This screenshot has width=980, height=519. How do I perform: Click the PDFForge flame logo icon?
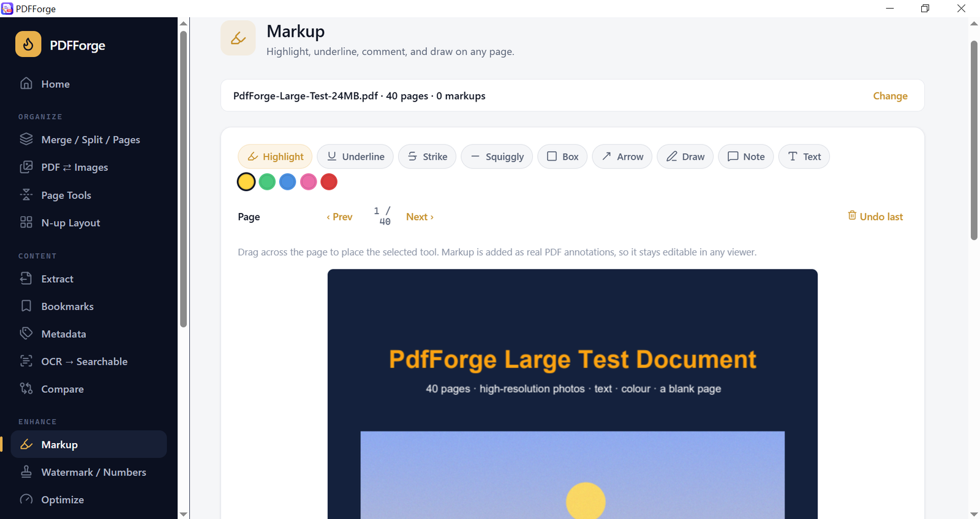[28, 44]
